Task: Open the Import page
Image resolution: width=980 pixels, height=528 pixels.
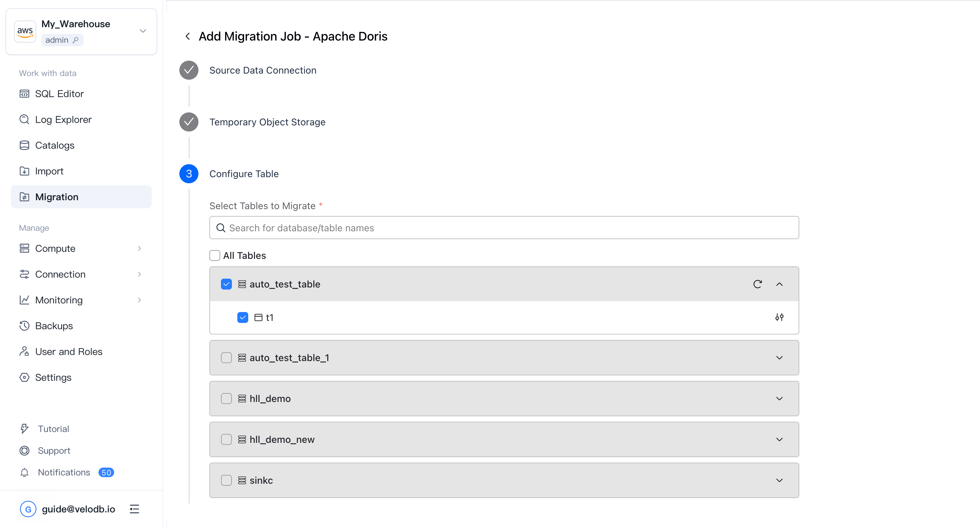Action: click(49, 171)
